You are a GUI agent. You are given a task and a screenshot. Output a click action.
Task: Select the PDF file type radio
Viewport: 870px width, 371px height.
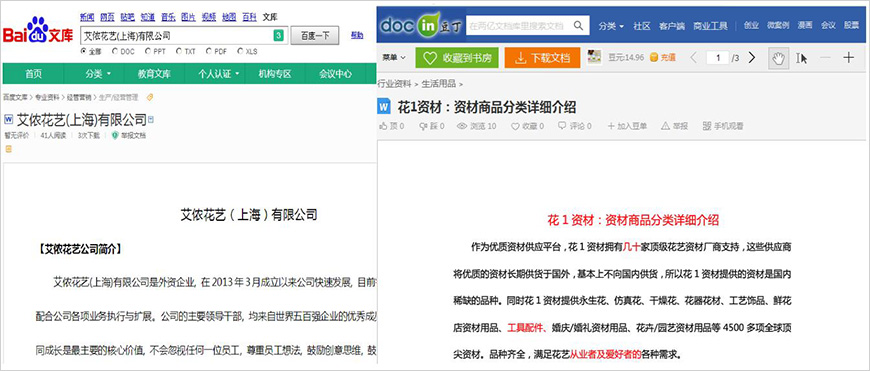point(208,51)
